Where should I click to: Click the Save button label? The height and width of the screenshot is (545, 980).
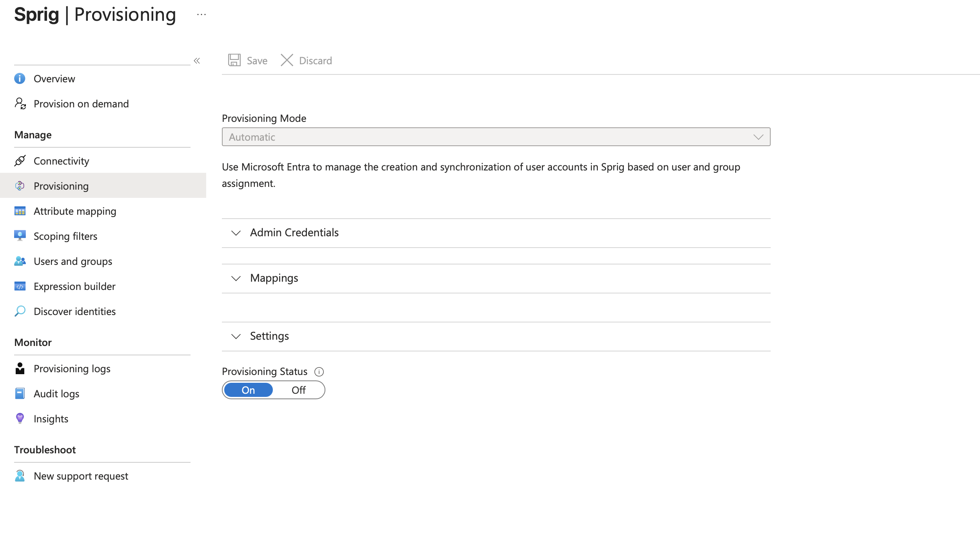(x=257, y=61)
